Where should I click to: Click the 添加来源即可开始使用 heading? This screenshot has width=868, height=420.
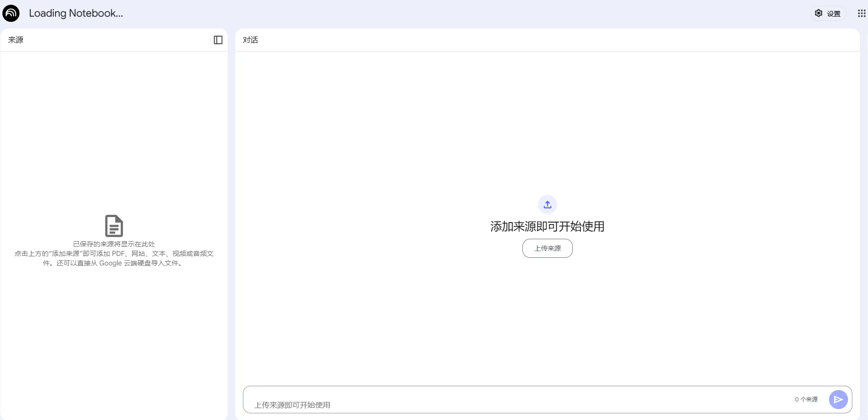point(547,226)
